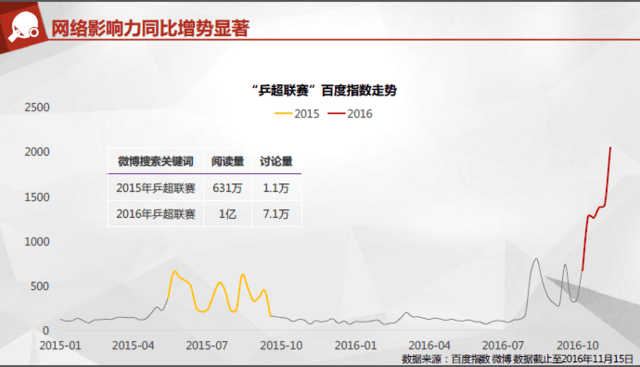Viewport: 640px width, 367px height.
Task: Click x-axis label 2016-07
Action: point(503,345)
